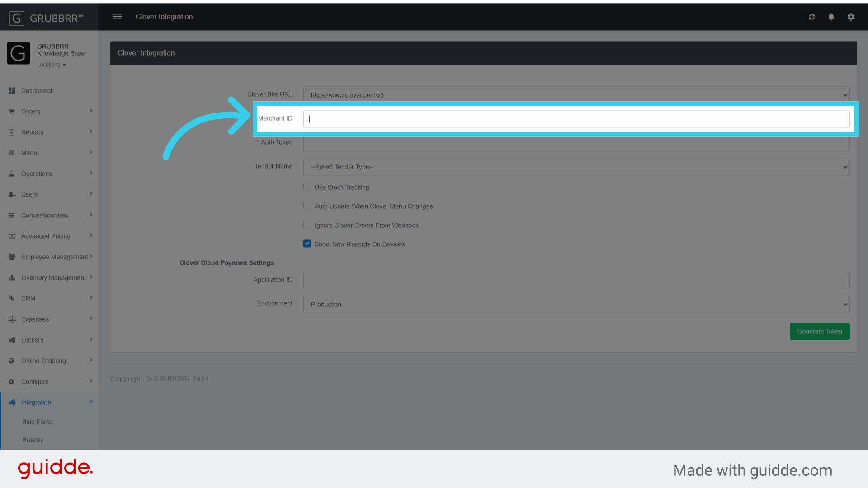Click the Menu list icon
Screen dimensions: 868x488
pos(12,153)
